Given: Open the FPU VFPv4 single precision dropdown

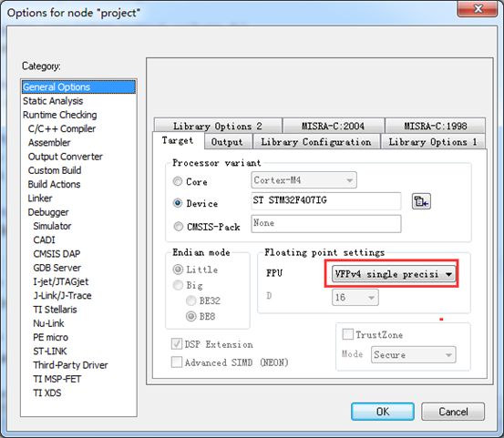Looking at the screenshot, I should pyautogui.click(x=394, y=274).
